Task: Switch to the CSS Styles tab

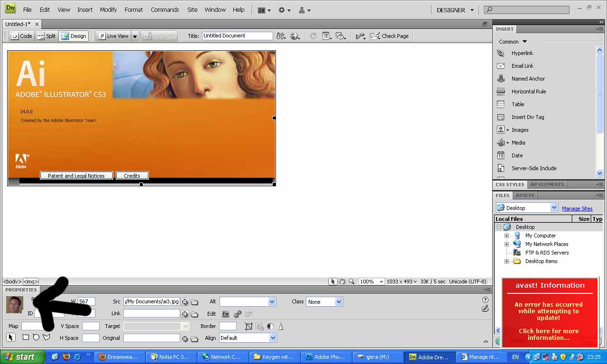Action: pyautogui.click(x=510, y=184)
